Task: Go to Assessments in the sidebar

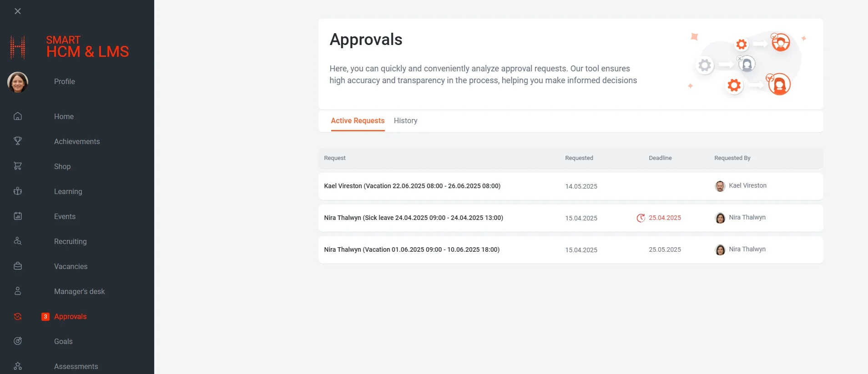Action: point(76,366)
